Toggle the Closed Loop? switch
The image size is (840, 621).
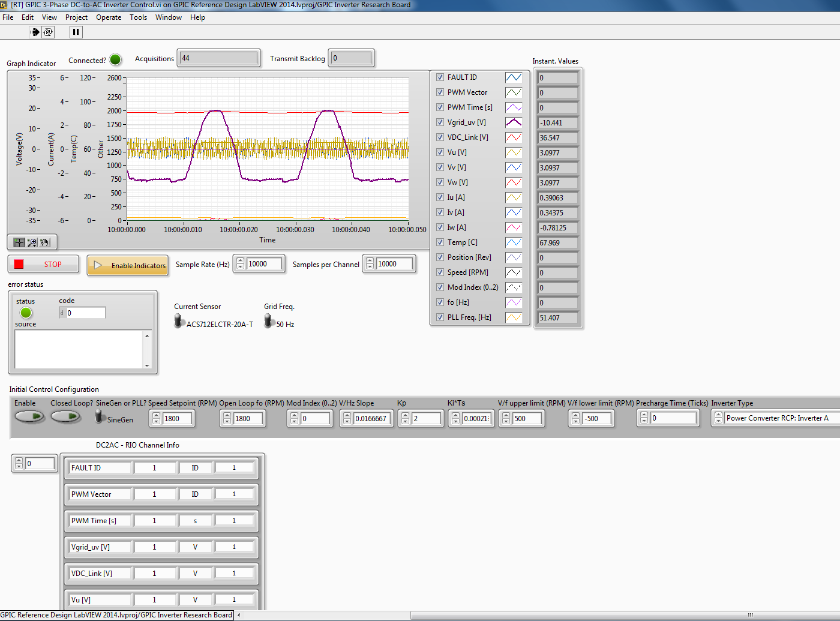pyautogui.click(x=65, y=416)
